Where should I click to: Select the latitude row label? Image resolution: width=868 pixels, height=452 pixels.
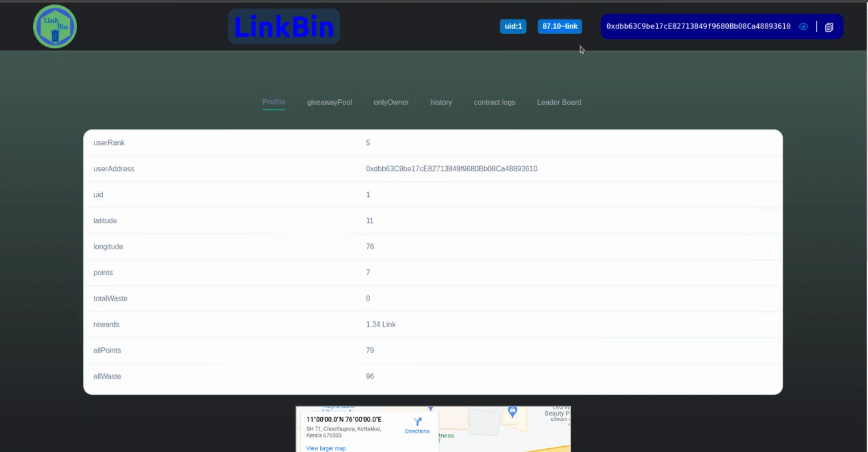105,221
